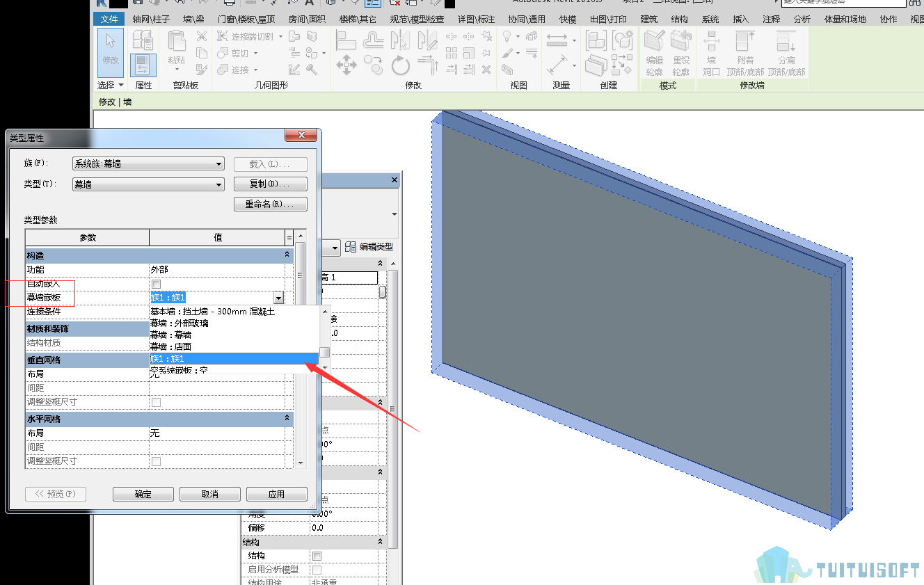Viewport: 924px width, 585px height.
Task: Open the 族(F) family dropdown
Action: [148, 164]
